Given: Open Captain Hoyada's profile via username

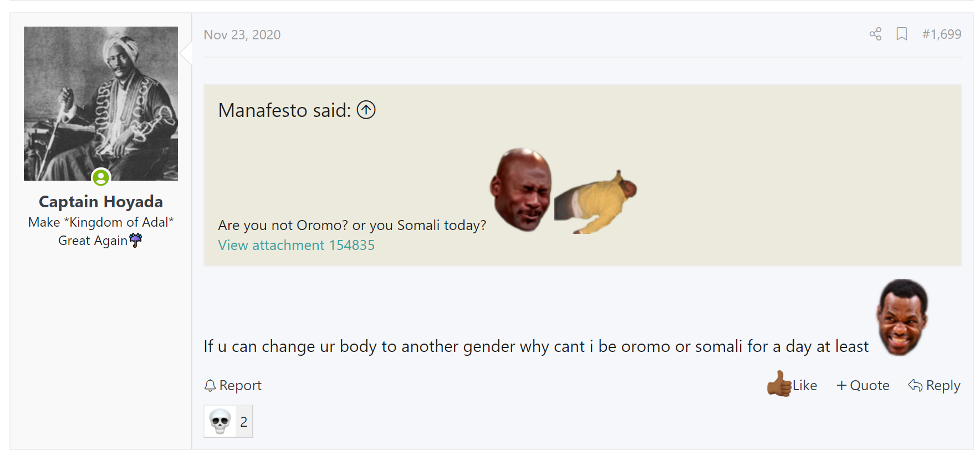Looking at the screenshot, I should [101, 202].
